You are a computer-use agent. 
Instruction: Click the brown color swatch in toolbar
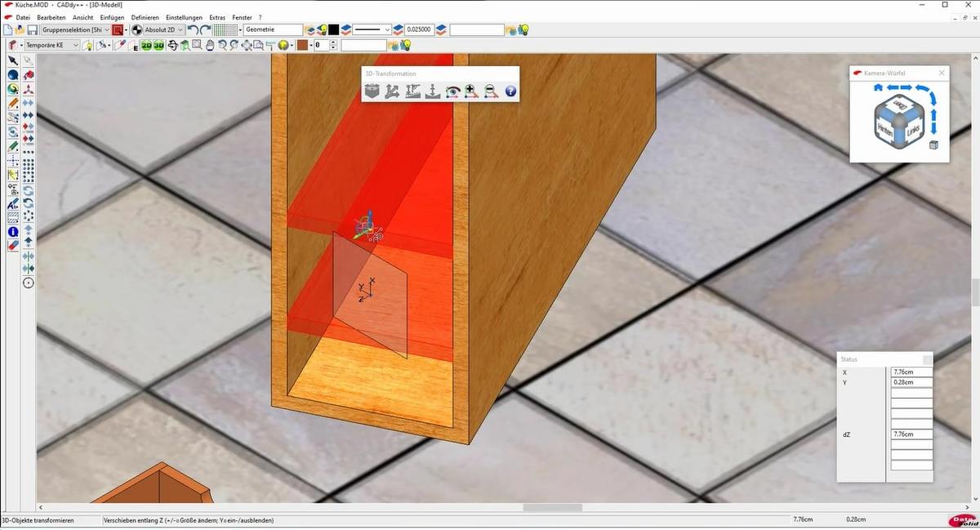coord(302,46)
